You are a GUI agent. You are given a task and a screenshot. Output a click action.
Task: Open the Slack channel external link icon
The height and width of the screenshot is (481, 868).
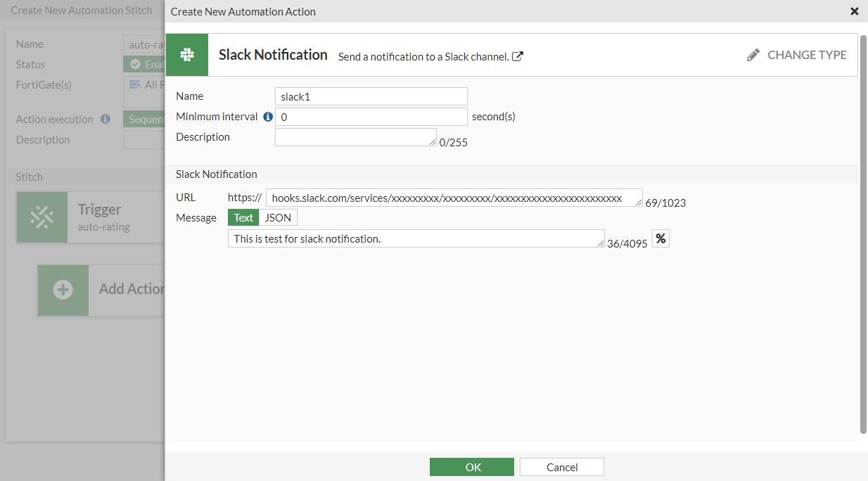517,56
